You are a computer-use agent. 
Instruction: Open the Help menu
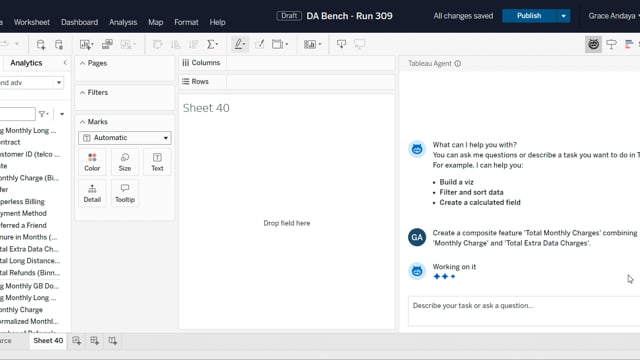[218, 22]
